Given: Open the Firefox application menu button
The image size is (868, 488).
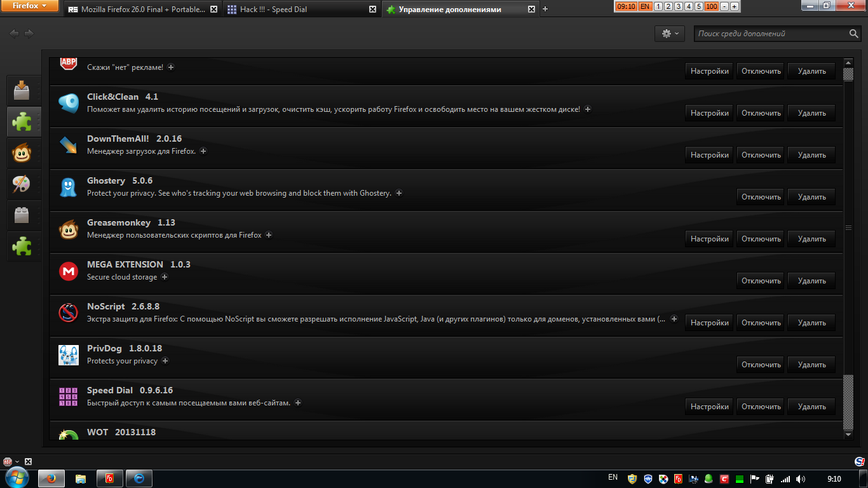Looking at the screenshot, I should pyautogui.click(x=31, y=6).
